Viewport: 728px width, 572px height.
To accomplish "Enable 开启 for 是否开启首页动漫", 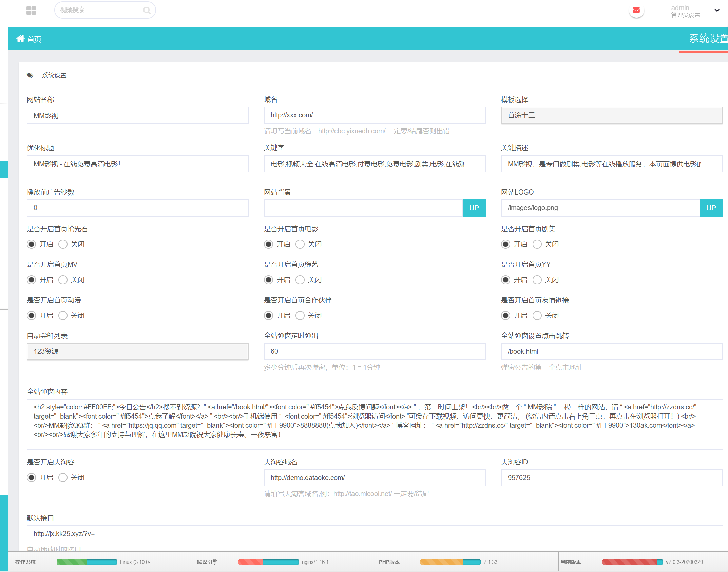I will tap(31, 315).
